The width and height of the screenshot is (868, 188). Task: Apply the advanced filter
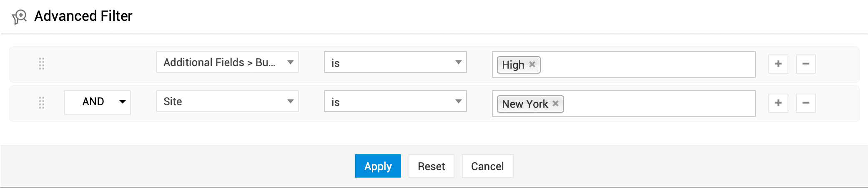pyautogui.click(x=378, y=166)
